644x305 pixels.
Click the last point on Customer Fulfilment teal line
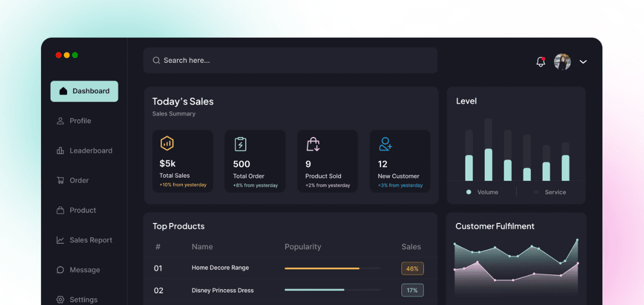[577, 239]
